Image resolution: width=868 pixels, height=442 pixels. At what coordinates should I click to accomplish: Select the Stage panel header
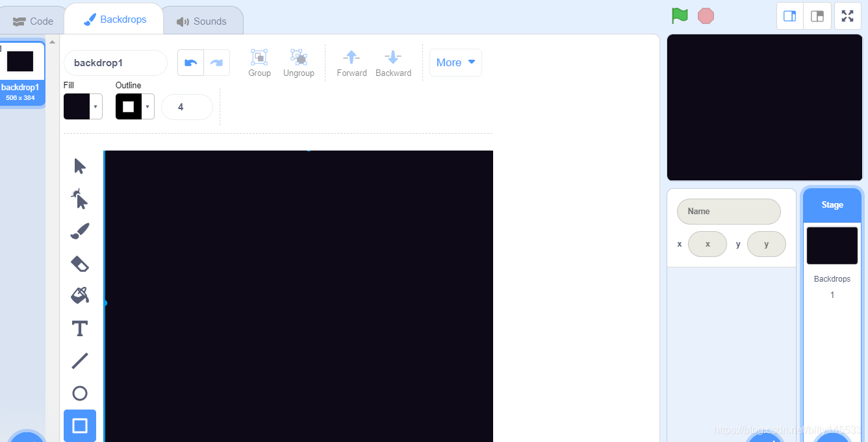pyautogui.click(x=832, y=204)
